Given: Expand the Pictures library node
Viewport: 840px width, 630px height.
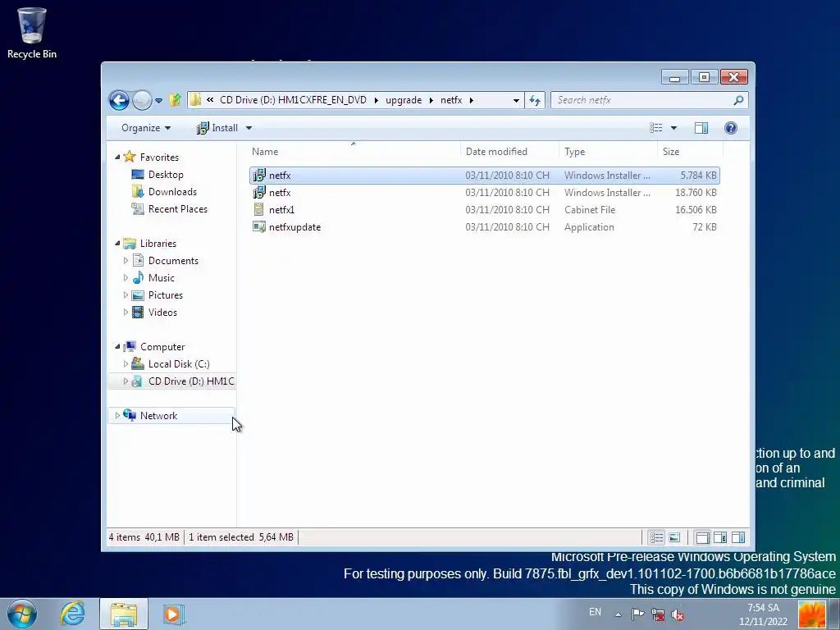Looking at the screenshot, I should click(x=126, y=295).
